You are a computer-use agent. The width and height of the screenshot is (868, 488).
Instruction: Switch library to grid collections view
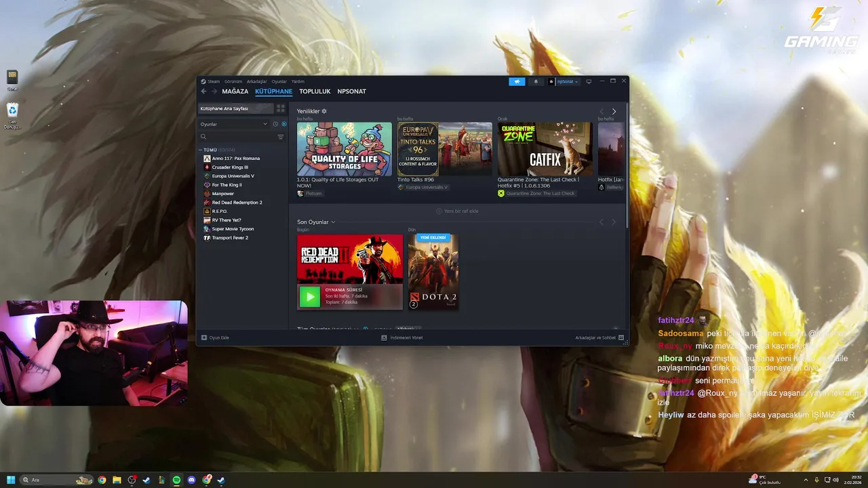coord(281,108)
